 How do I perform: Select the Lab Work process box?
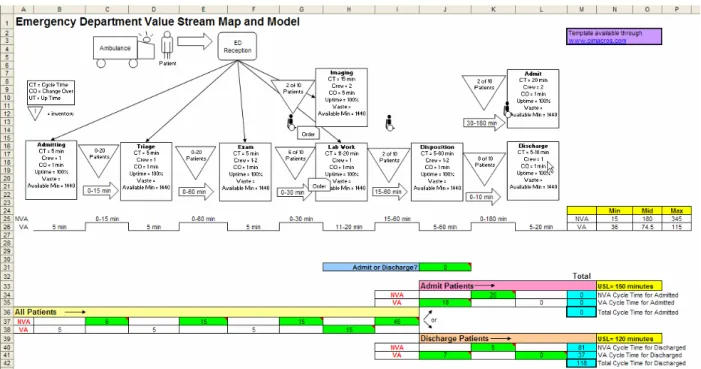342,172
